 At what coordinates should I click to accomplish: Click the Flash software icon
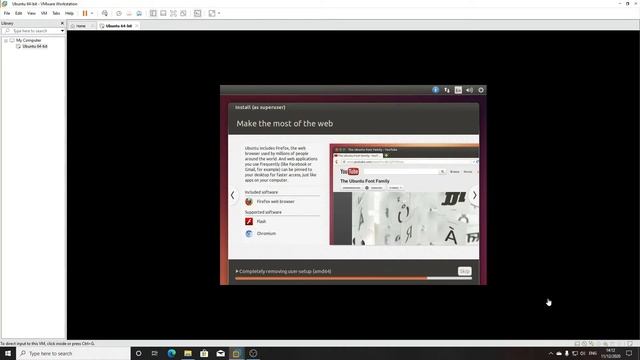249,221
